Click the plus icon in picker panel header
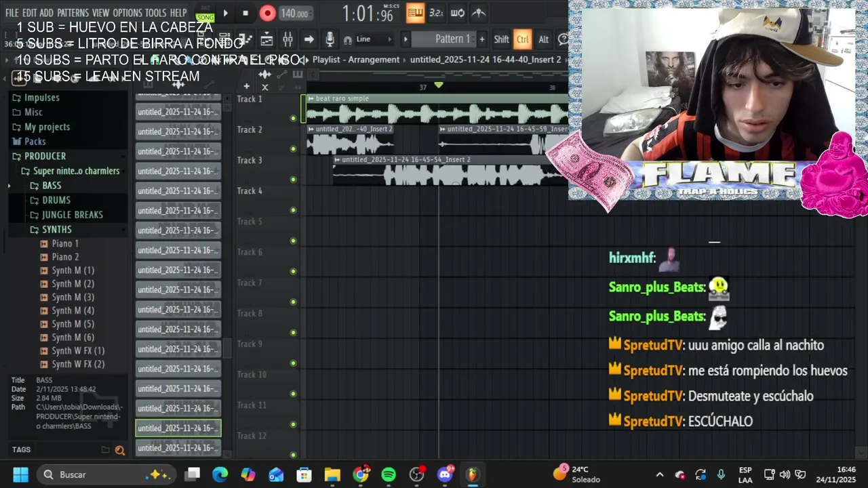This screenshot has height=488, width=868. point(246,87)
